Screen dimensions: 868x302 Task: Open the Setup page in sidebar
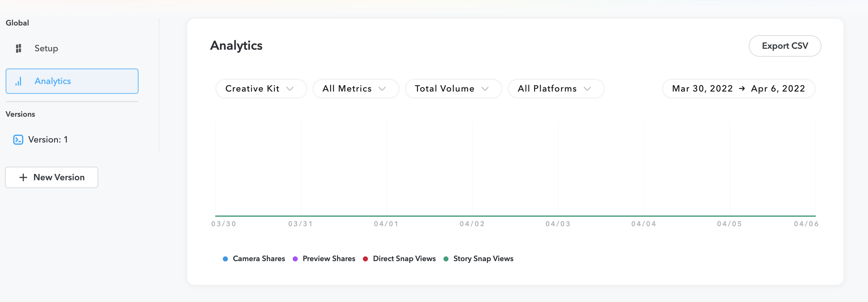point(46,48)
